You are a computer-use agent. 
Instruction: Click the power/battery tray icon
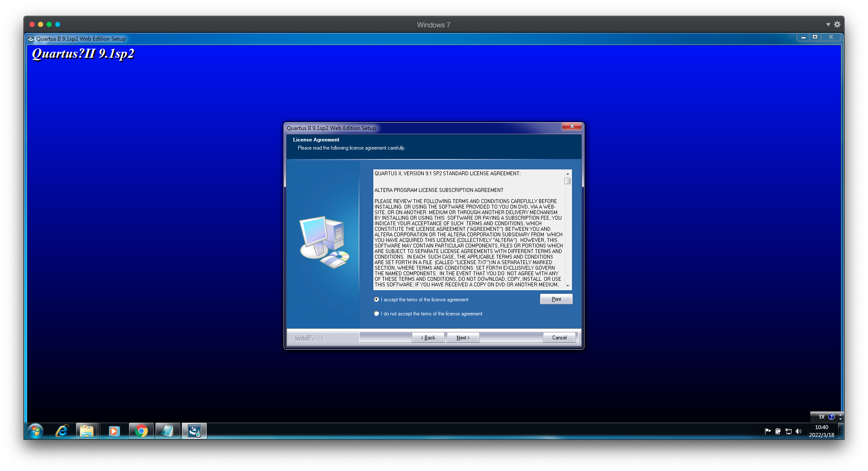click(x=778, y=431)
